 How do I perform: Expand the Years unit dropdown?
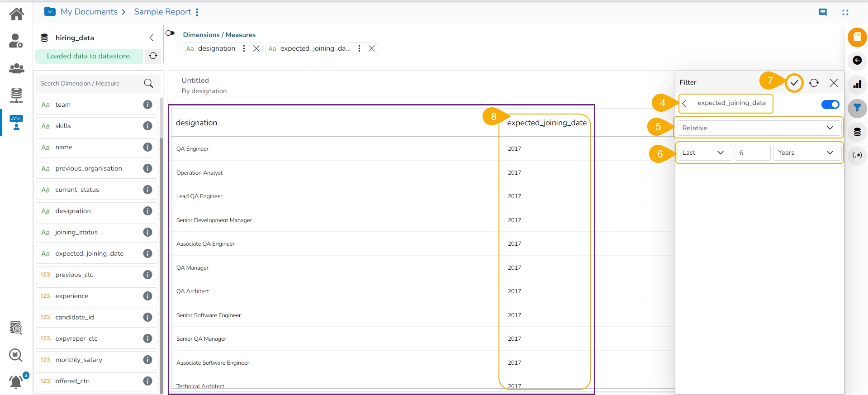tap(806, 153)
